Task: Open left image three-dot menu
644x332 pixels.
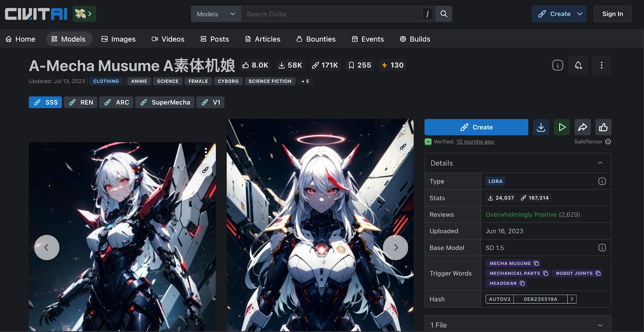Action: pyautogui.click(x=206, y=152)
